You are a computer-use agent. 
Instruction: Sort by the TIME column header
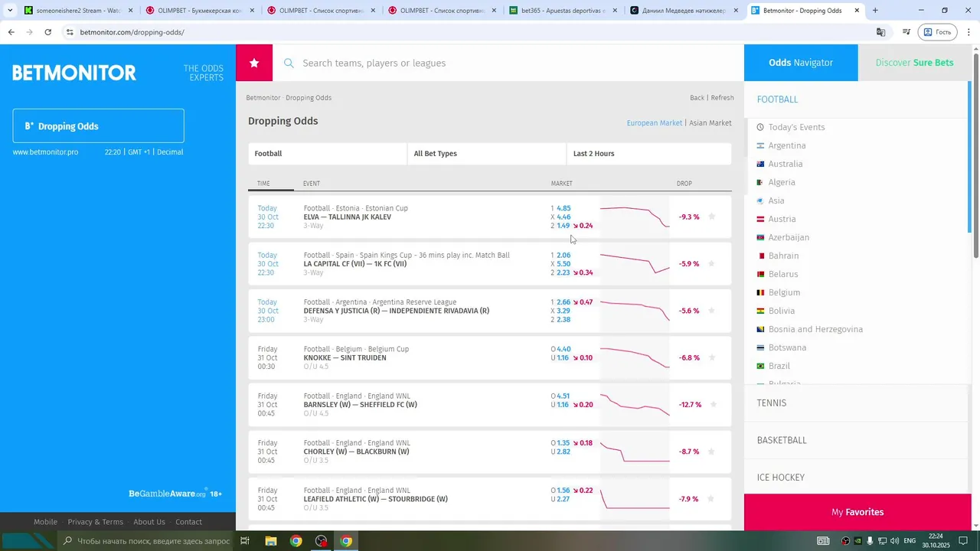(x=263, y=184)
